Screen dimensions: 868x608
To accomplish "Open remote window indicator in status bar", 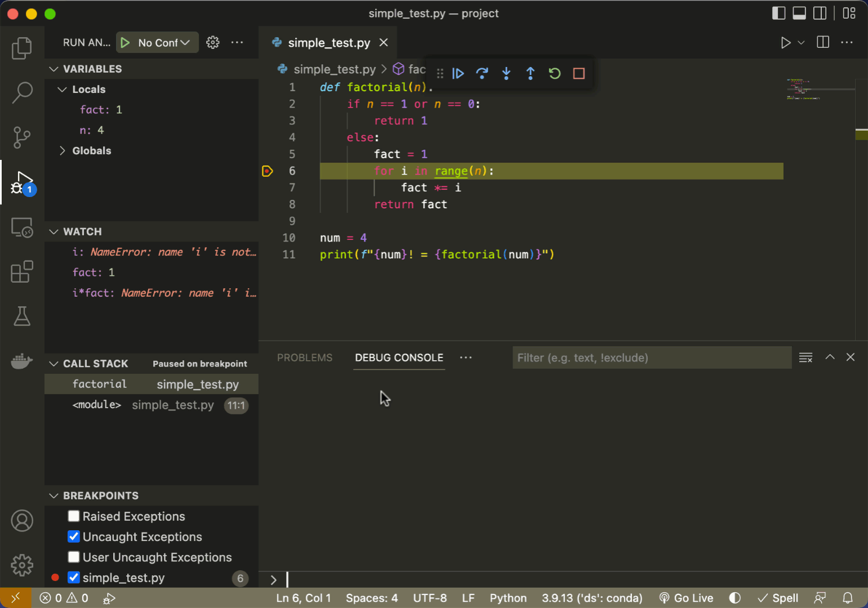I will [x=15, y=597].
